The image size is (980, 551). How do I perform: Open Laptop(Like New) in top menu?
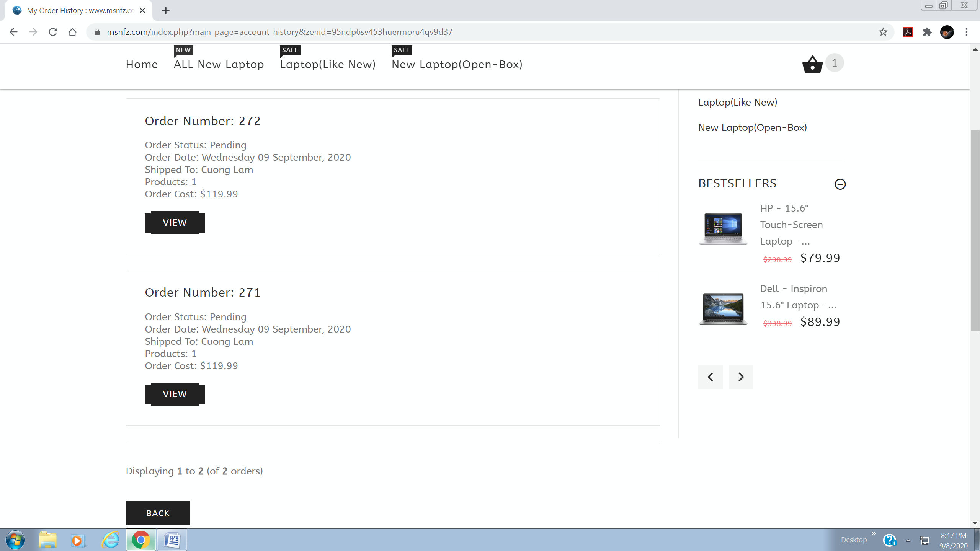point(328,64)
